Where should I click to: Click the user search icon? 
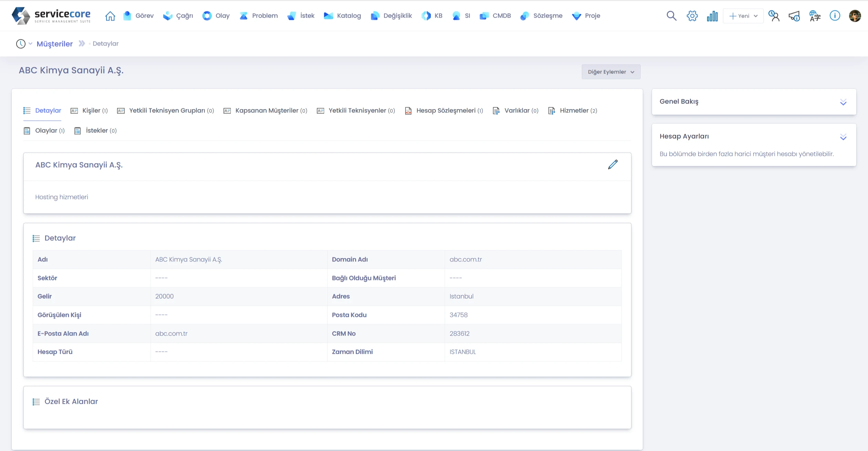tap(774, 16)
